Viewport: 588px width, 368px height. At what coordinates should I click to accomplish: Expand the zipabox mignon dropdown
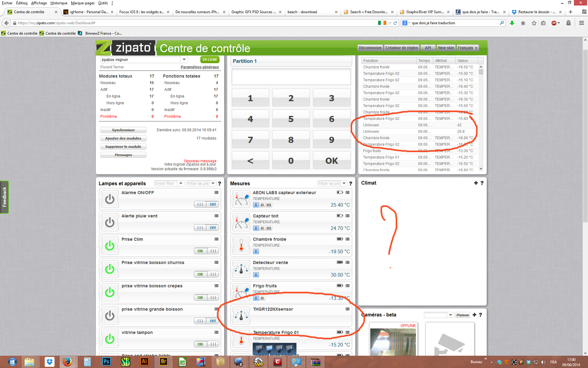click(x=184, y=59)
